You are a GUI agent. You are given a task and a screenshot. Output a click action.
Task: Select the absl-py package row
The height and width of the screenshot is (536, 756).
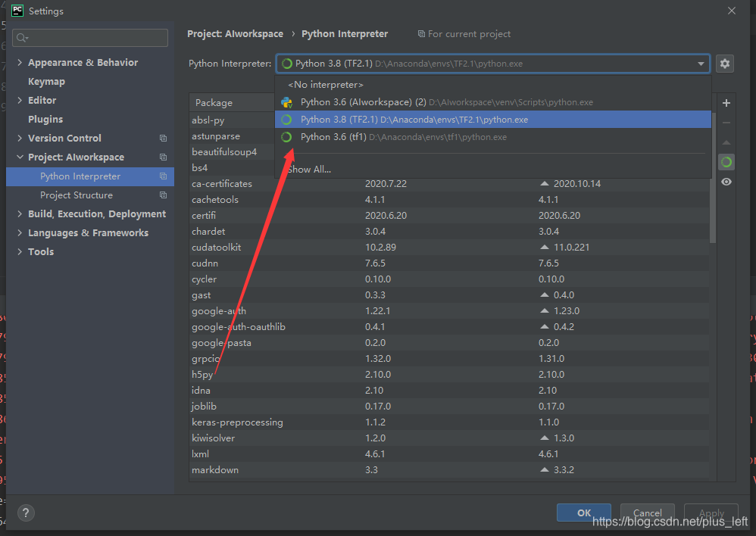(x=233, y=120)
